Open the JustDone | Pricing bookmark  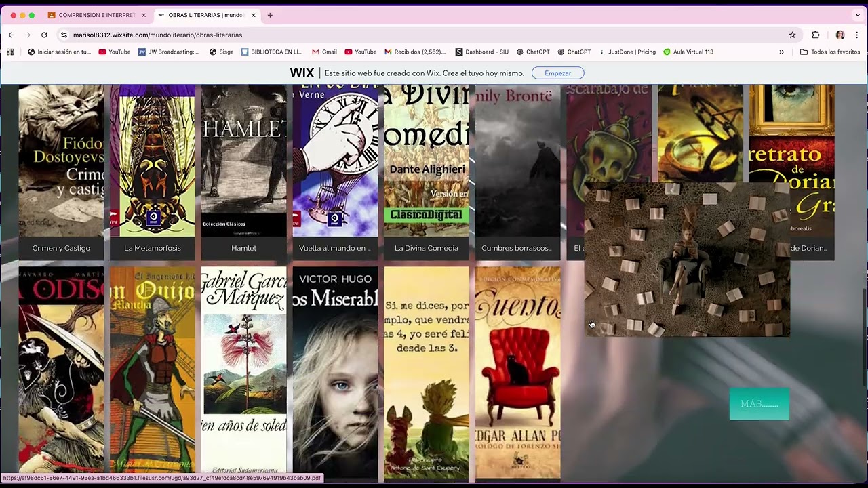pyautogui.click(x=627, y=52)
